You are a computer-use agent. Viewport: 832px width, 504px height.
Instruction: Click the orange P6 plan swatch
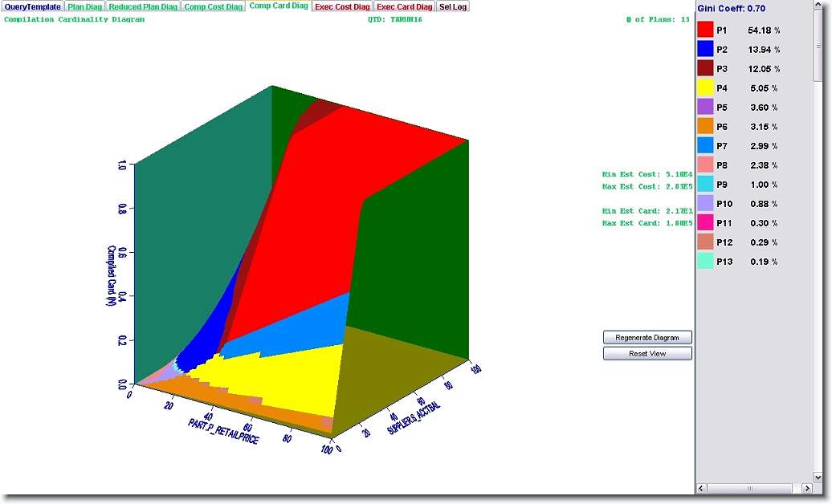(705, 126)
